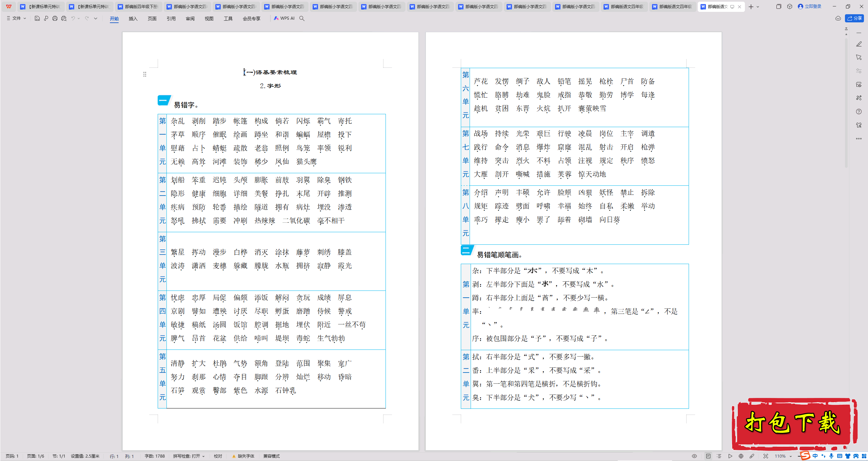
Task: Click the 字数: 1788 word count
Action: pyautogui.click(x=155, y=456)
